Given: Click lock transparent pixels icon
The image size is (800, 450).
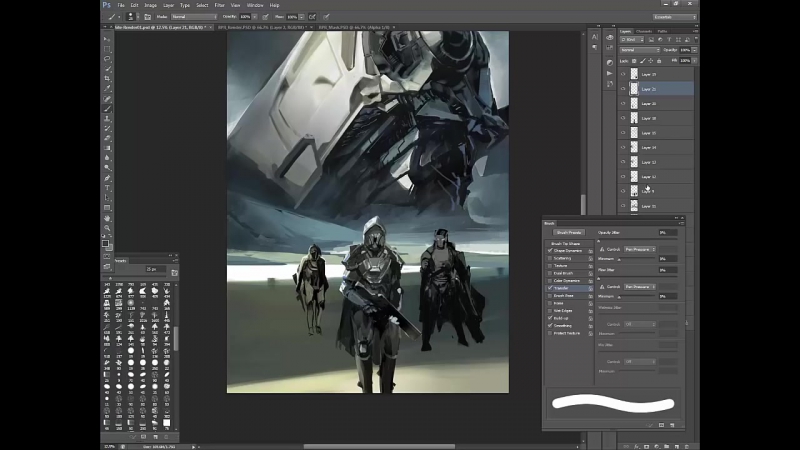Looking at the screenshot, I should (634, 61).
